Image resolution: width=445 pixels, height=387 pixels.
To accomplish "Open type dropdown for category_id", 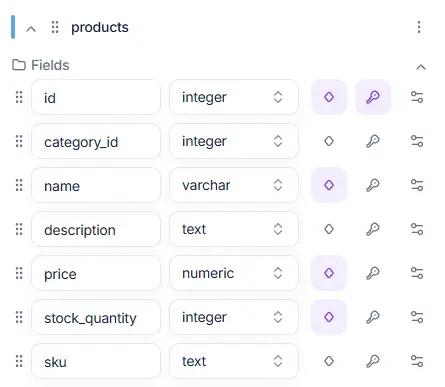I will click(234, 141).
